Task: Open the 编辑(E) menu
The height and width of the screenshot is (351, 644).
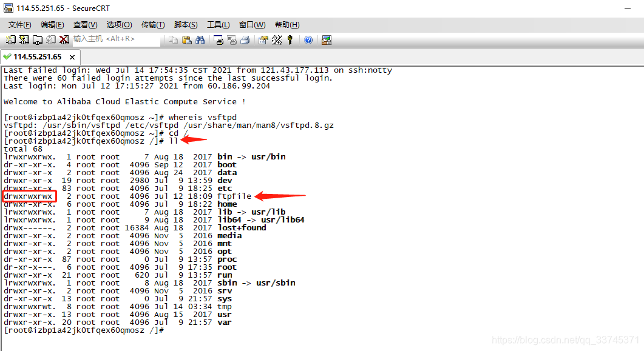Action: pyautogui.click(x=52, y=25)
